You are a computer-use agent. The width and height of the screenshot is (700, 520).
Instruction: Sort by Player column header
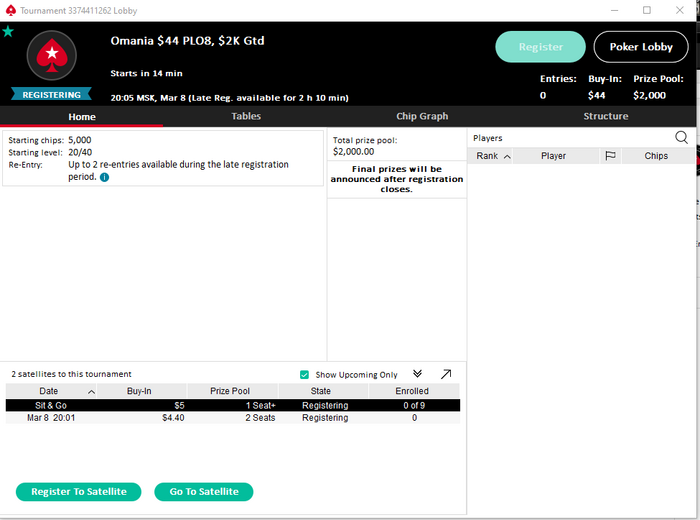[x=556, y=156]
